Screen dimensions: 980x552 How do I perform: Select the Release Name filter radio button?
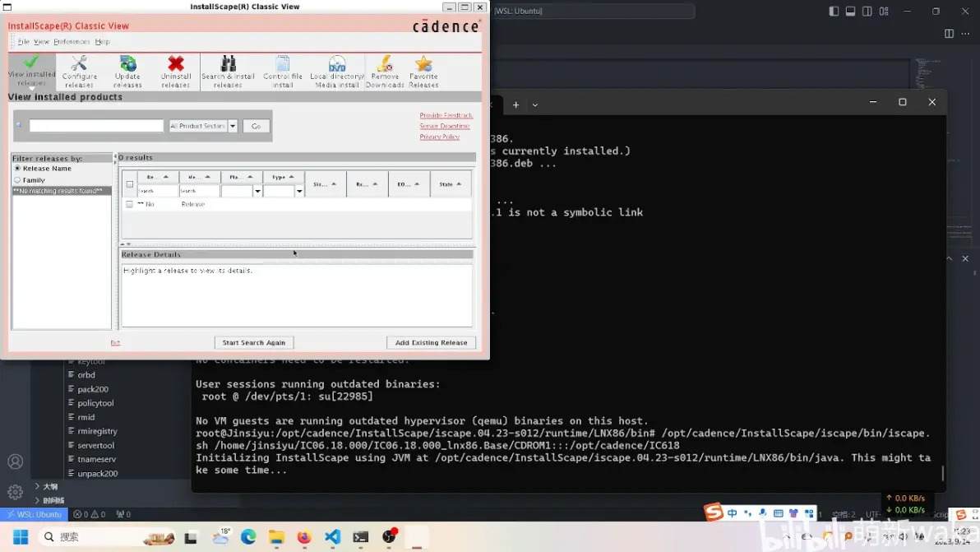tap(17, 168)
